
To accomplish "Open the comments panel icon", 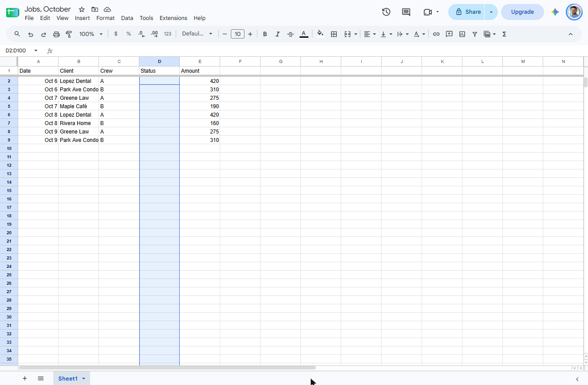I will click(x=406, y=12).
